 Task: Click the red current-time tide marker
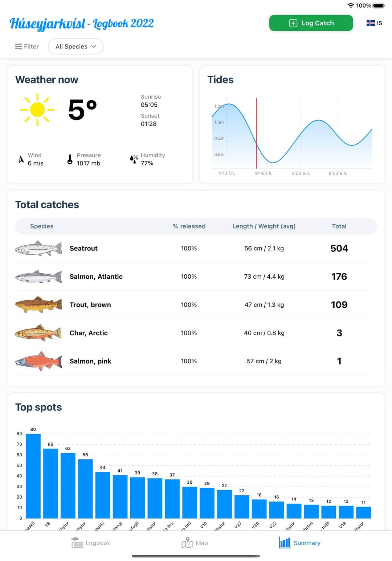click(x=257, y=133)
